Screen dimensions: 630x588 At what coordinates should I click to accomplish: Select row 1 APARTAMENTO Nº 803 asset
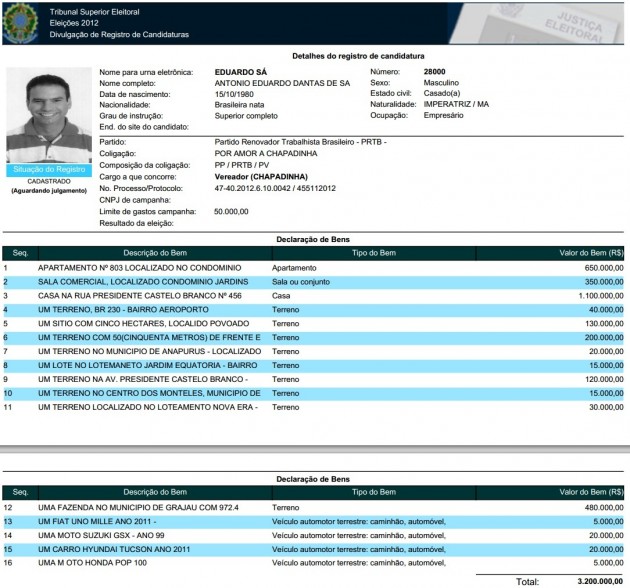[x=149, y=268]
